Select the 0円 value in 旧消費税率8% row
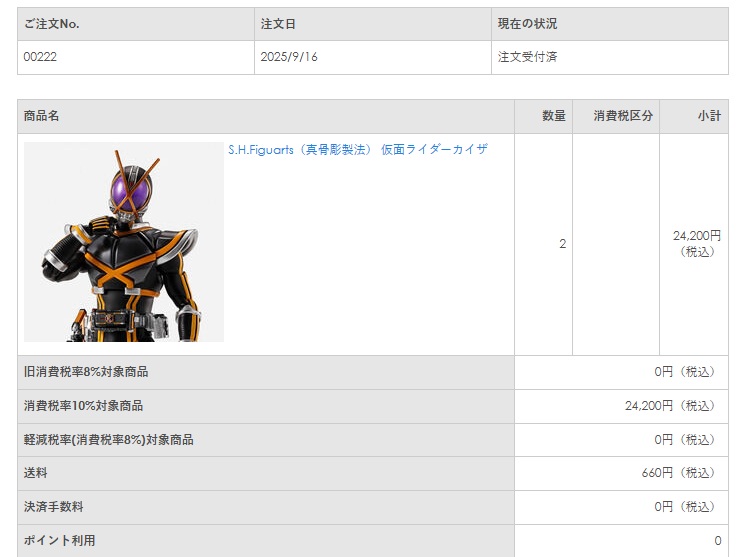This screenshot has width=736, height=557. (687, 372)
